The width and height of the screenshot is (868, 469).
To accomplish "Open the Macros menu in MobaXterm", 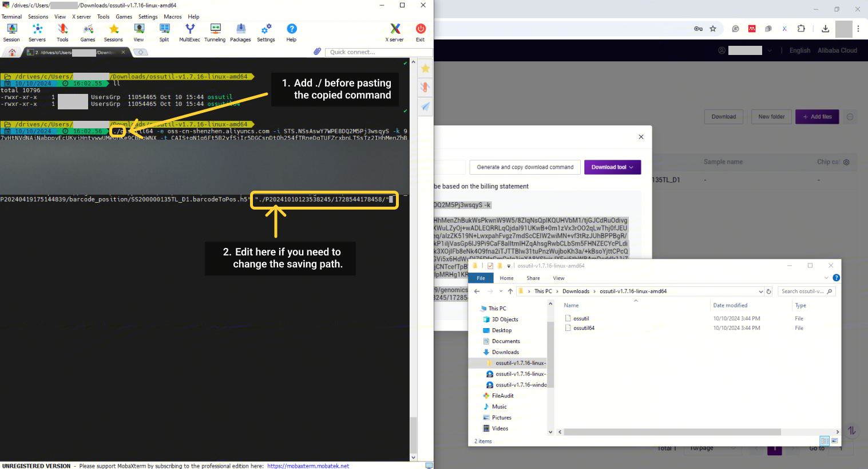I will [172, 17].
